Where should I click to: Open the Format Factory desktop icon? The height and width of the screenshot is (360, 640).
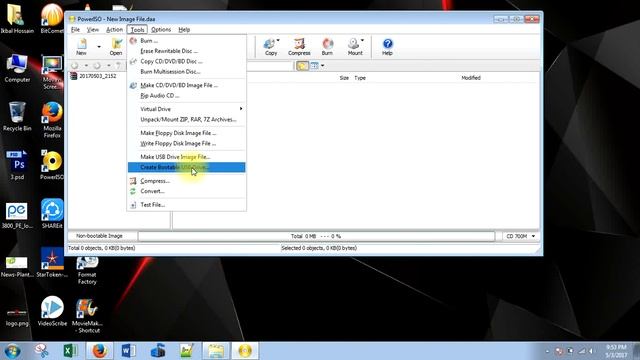[x=87, y=270]
